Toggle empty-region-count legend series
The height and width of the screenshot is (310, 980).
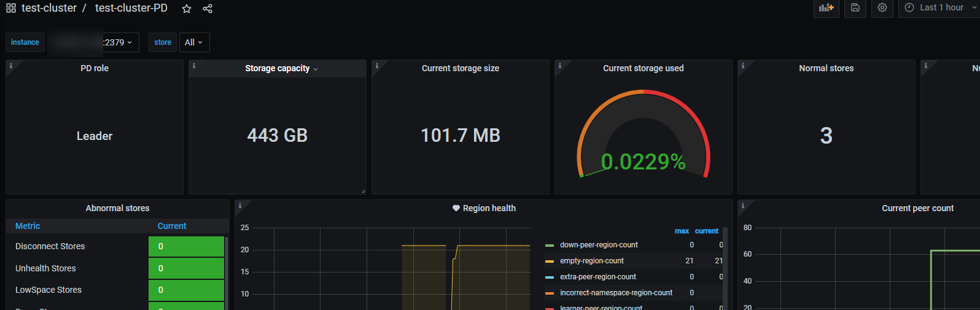point(592,261)
